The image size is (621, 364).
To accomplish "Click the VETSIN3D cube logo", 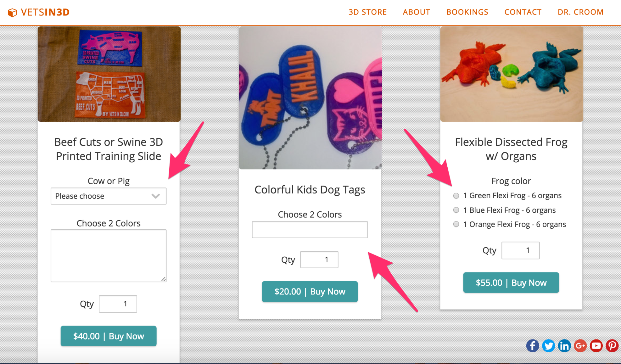I will tap(12, 12).
